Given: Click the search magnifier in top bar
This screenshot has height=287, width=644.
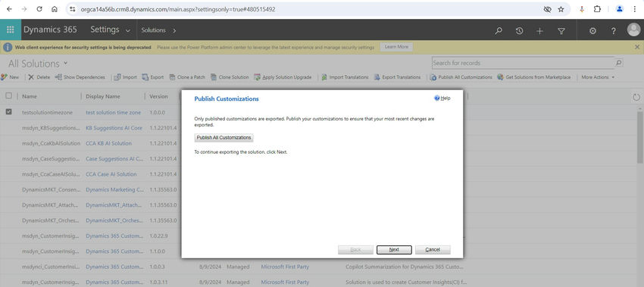Looking at the screenshot, I should [499, 31].
